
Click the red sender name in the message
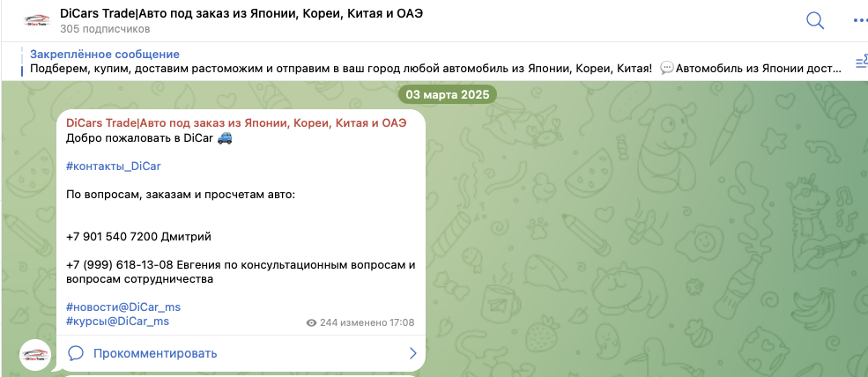pyautogui.click(x=236, y=122)
